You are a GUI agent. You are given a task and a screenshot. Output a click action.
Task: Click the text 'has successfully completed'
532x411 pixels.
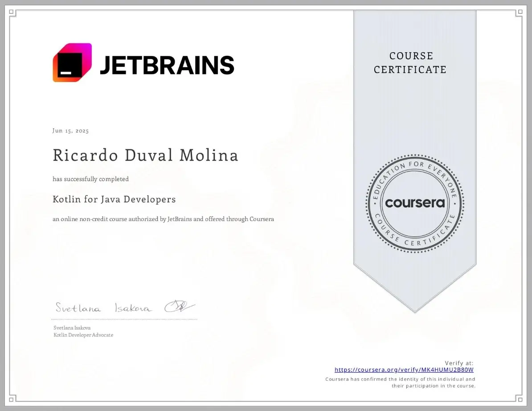[x=90, y=179]
